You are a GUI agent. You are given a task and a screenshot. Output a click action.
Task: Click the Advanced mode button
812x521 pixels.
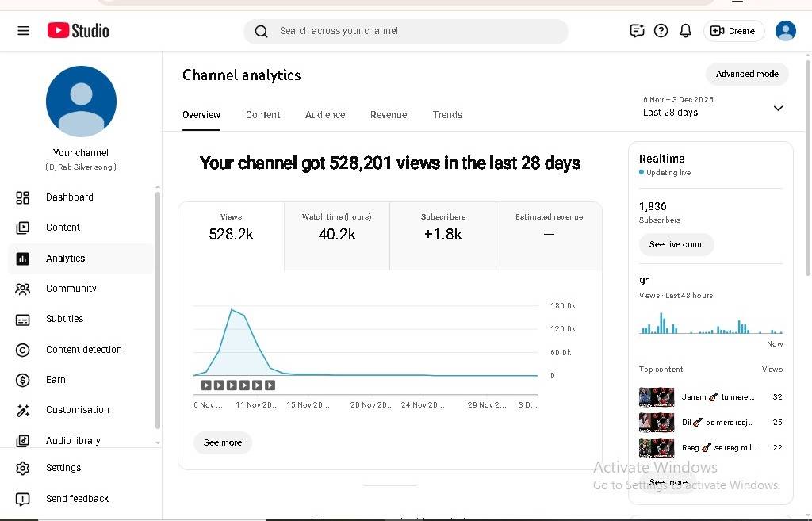pos(747,74)
